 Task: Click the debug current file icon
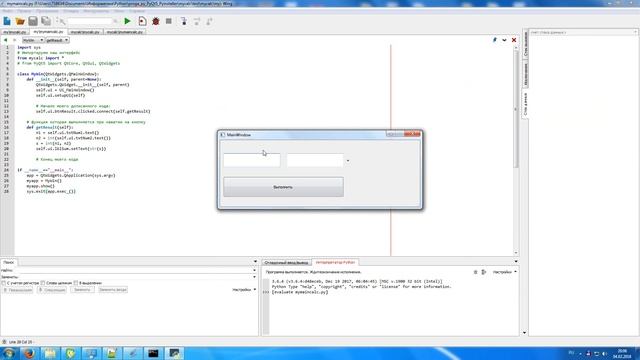(142, 21)
